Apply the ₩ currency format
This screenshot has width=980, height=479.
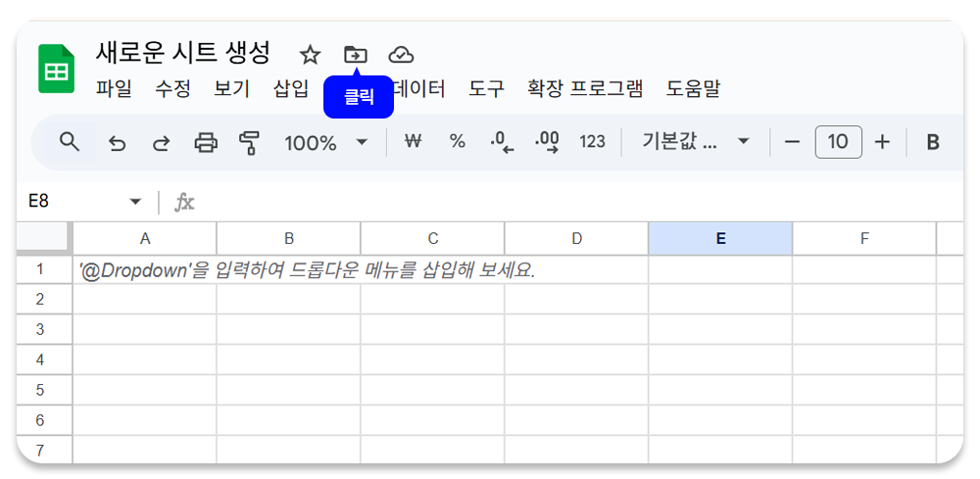(413, 142)
